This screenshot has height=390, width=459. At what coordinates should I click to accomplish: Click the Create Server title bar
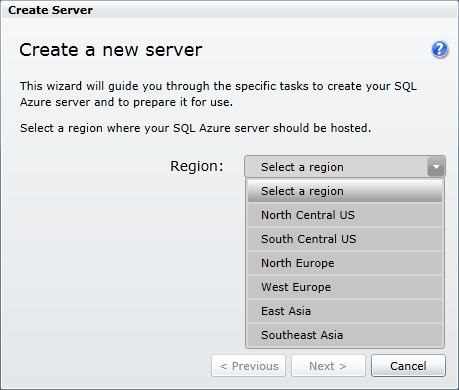pyautogui.click(x=229, y=10)
